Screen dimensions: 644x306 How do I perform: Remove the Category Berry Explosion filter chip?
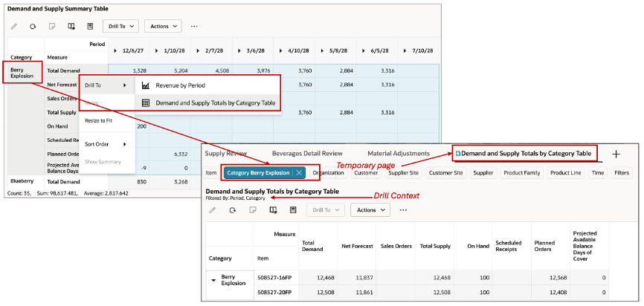click(x=299, y=173)
